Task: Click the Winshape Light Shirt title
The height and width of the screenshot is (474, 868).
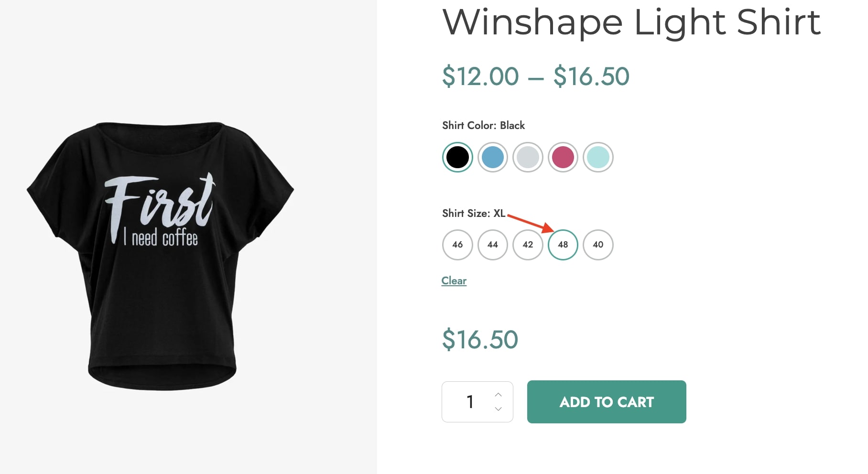Action: point(631,22)
